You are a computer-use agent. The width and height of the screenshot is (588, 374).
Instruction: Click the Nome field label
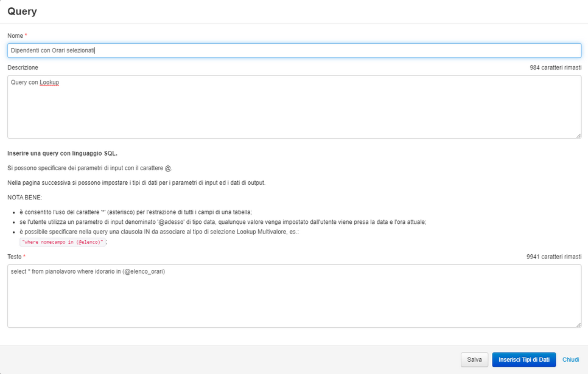point(15,36)
